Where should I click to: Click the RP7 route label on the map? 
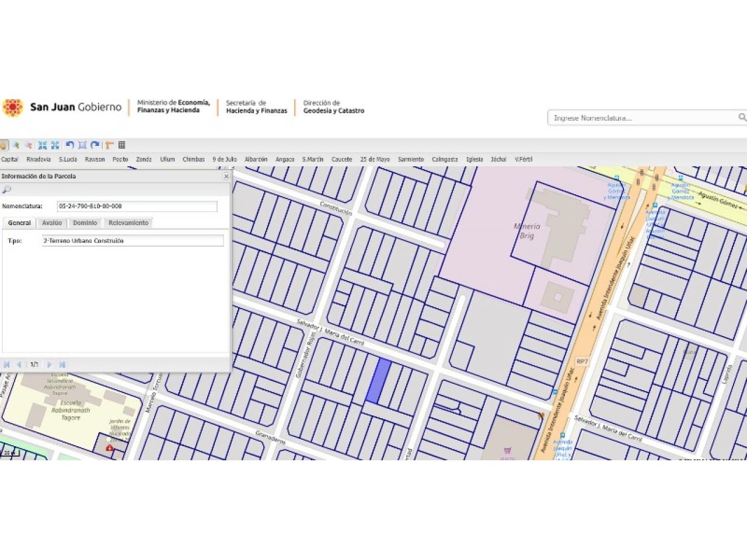click(x=582, y=362)
